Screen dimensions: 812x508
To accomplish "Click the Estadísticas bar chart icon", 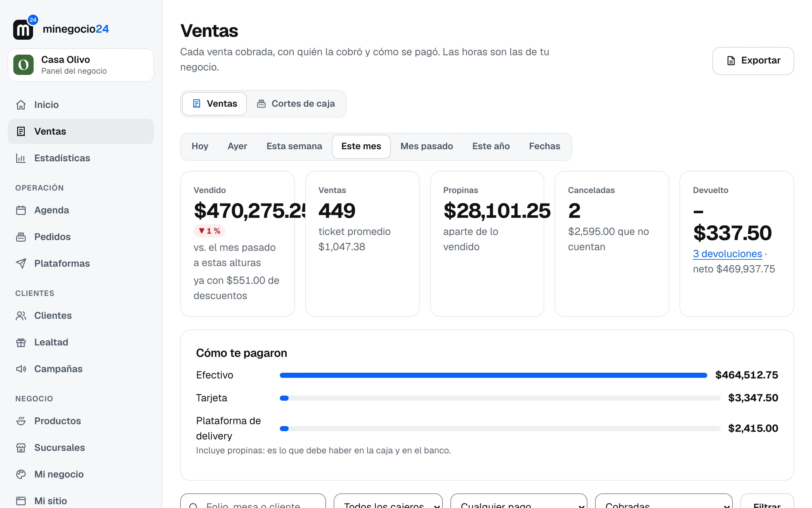I will click(x=21, y=158).
